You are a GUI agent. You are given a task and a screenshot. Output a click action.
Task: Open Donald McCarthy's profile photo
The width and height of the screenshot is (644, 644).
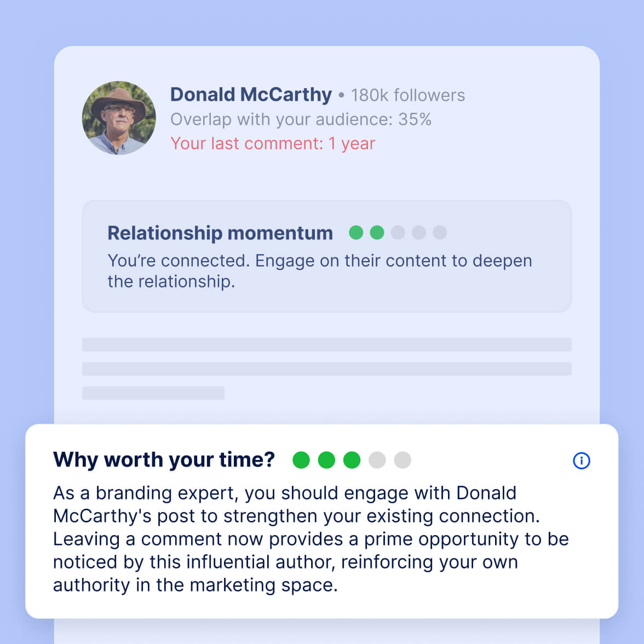click(119, 118)
